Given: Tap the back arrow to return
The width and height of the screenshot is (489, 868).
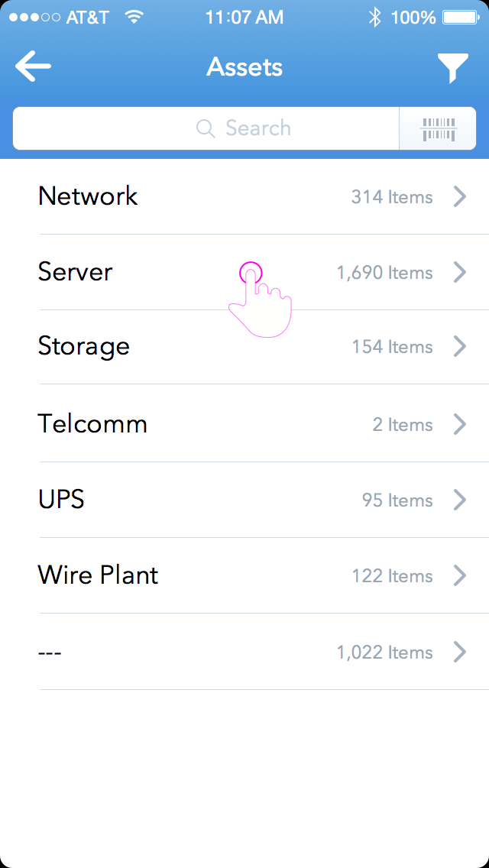Looking at the screenshot, I should pyautogui.click(x=32, y=66).
